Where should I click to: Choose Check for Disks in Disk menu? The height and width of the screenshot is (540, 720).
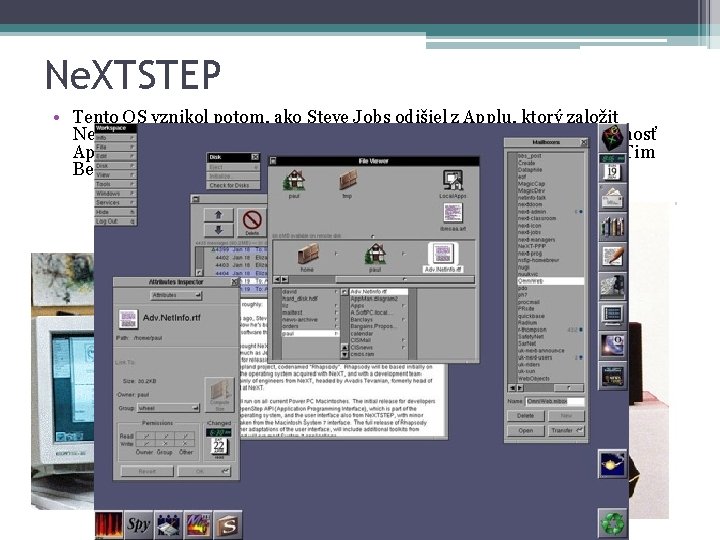point(233,185)
